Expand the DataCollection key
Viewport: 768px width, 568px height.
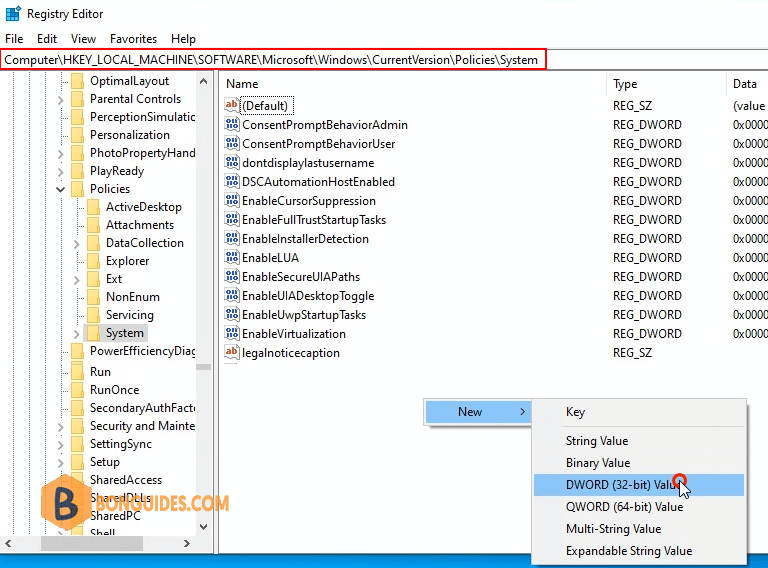pos(76,243)
